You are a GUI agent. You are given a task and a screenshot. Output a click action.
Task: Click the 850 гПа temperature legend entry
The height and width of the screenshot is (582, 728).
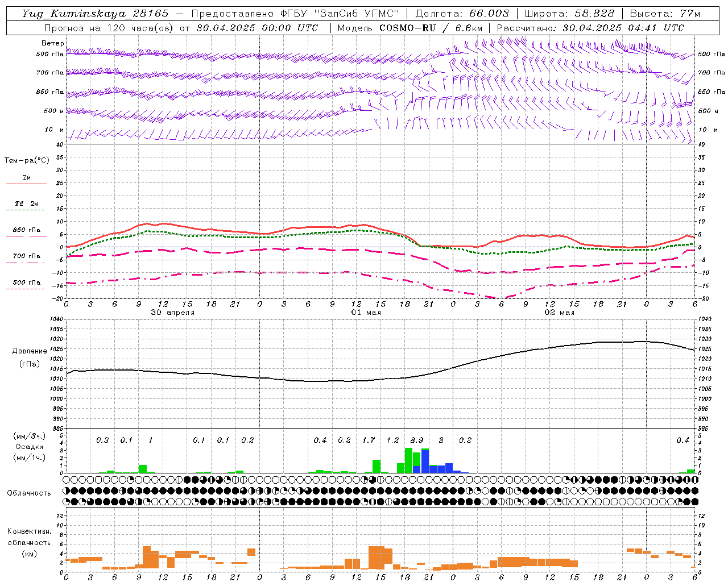(26, 230)
